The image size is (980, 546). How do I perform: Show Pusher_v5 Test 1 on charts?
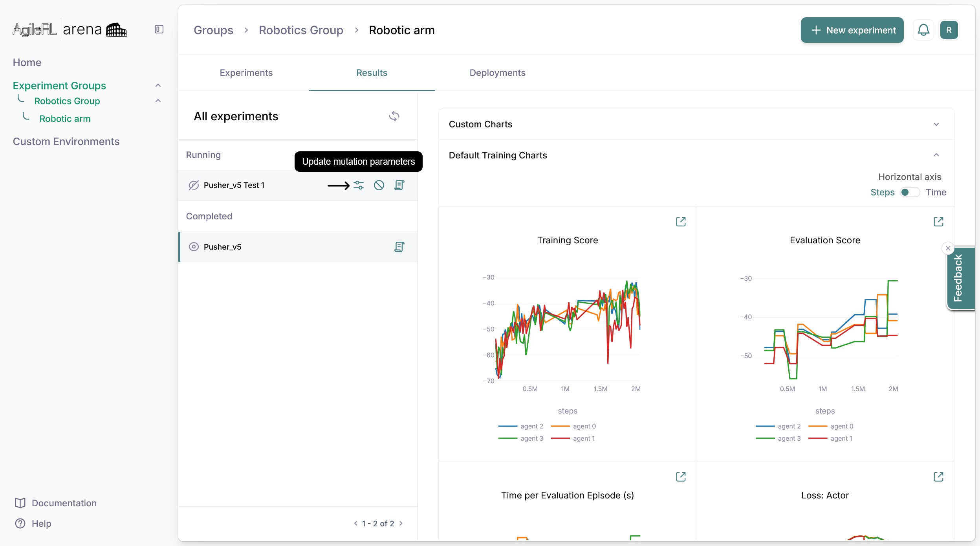click(x=194, y=185)
